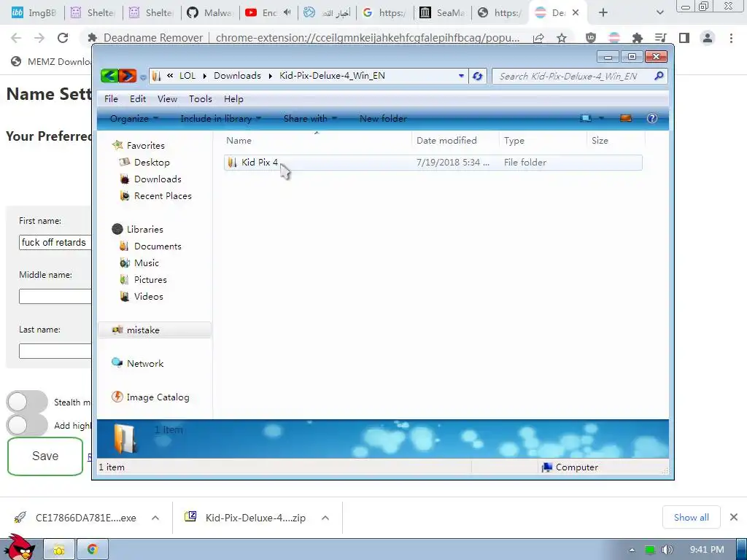
Task: Open Chrome tab search chevron
Action: (x=659, y=13)
